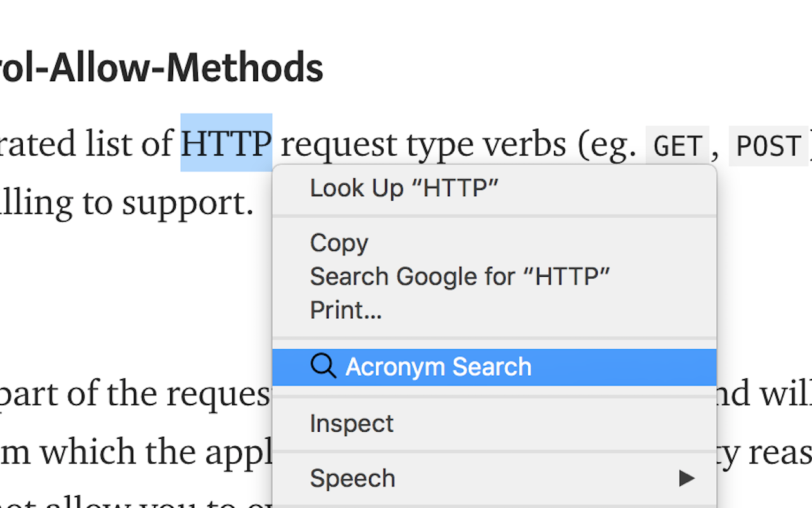Choose Copy from the context menu
The width and height of the screenshot is (812, 508).
coord(494,243)
